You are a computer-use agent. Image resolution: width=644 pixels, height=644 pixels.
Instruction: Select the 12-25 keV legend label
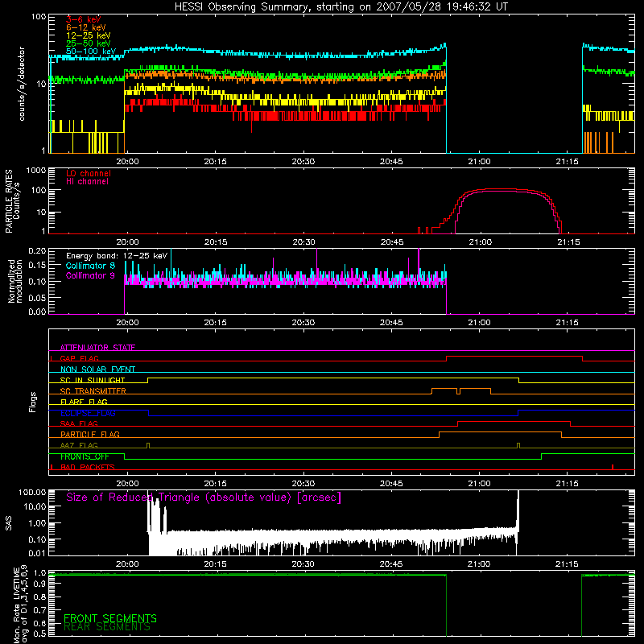[88, 35]
